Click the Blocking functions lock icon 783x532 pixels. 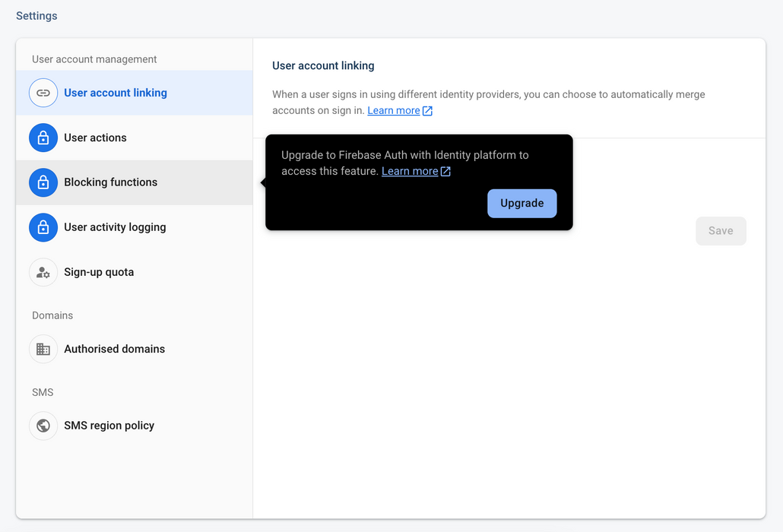43,182
